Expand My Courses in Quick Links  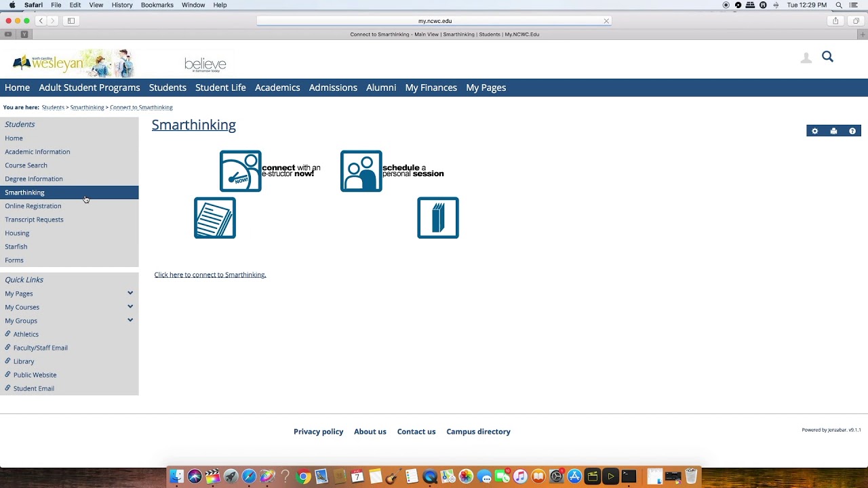130,307
